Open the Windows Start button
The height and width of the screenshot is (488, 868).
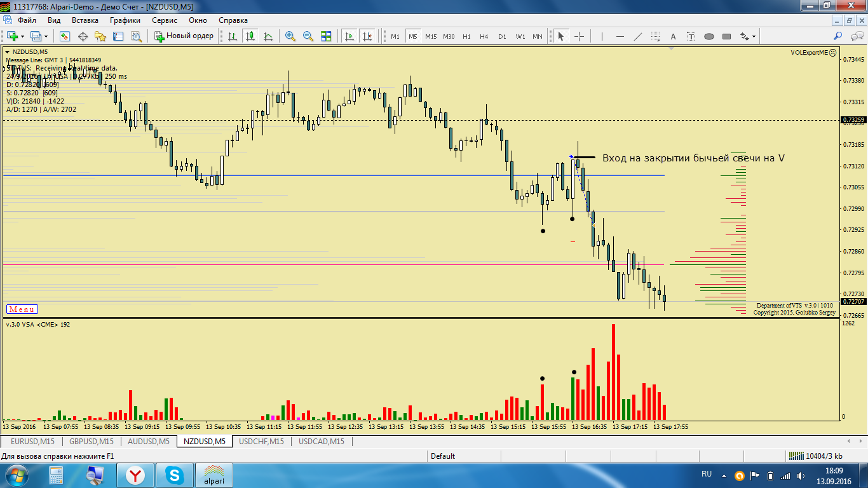(x=16, y=475)
